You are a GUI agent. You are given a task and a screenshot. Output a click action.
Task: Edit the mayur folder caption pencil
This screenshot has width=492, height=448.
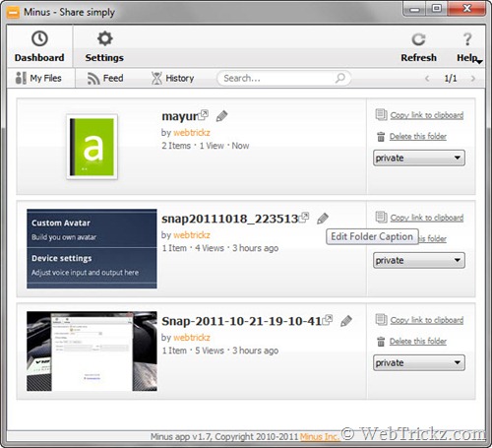pos(222,116)
